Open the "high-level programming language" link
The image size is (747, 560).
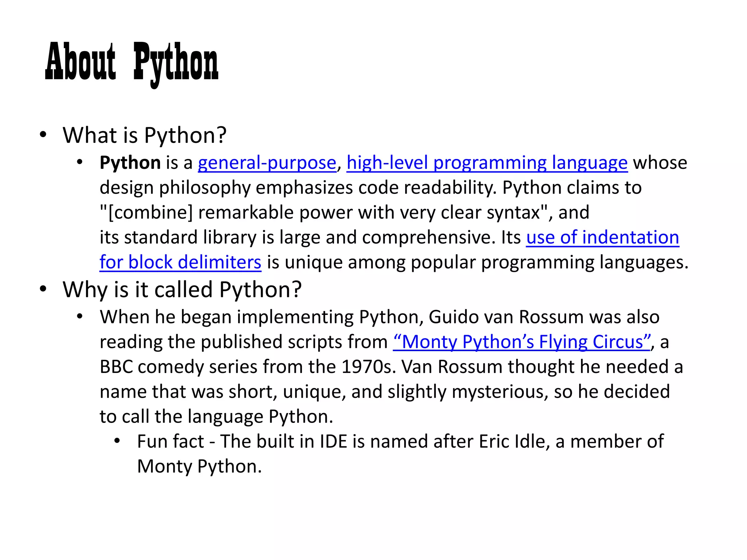(x=487, y=163)
